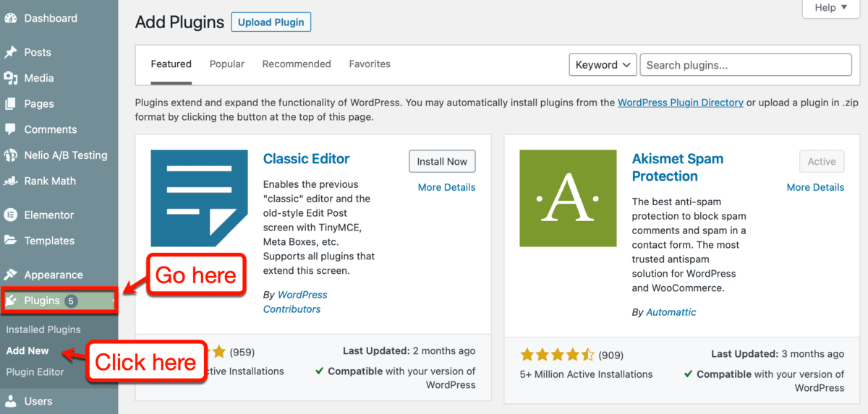Select Add New plugins submenu item

27,350
